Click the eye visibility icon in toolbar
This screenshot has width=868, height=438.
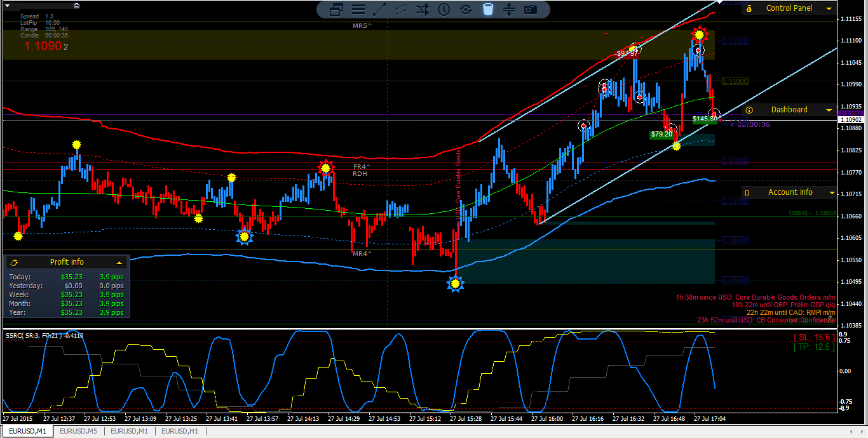(466, 10)
